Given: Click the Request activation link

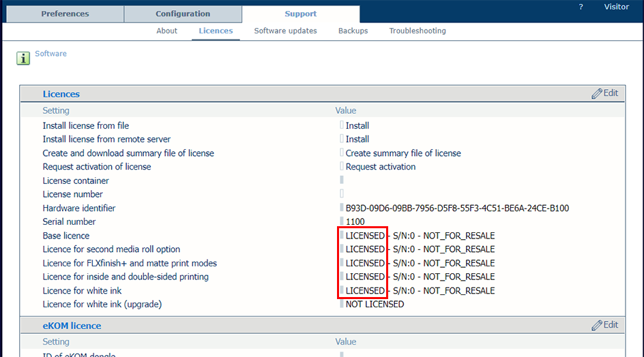Looking at the screenshot, I should [380, 167].
